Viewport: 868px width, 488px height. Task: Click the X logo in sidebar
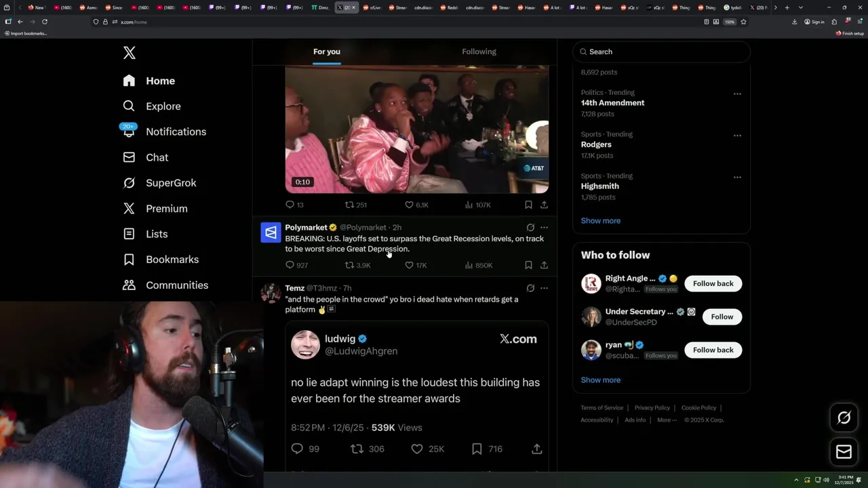tap(130, 53)
